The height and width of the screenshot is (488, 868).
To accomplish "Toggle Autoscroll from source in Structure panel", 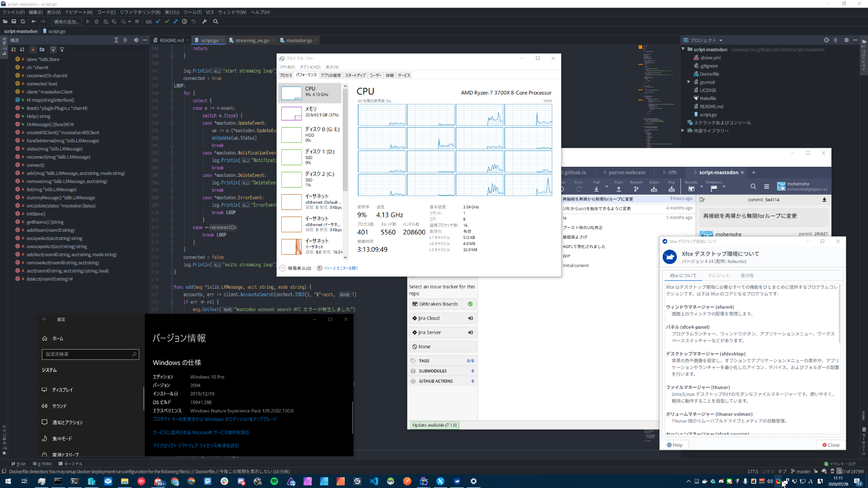I will click(x=62, y=49).
